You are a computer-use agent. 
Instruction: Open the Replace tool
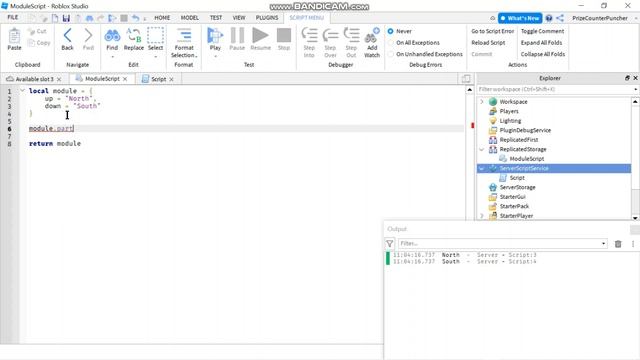click(x=133, y=36)
